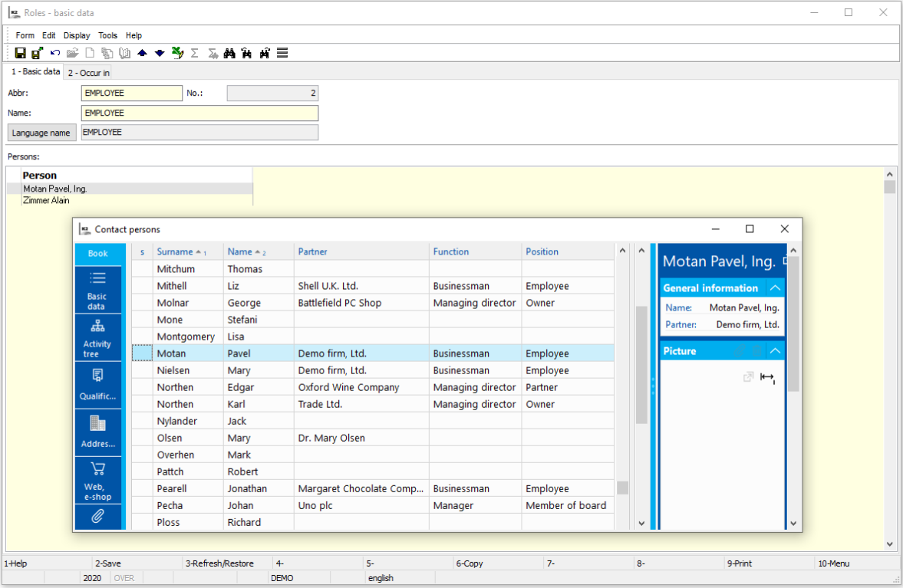The width and height of the screenshot is (903, 588).
Task: Select the Book tab button
Action: (x=97, y=254)
